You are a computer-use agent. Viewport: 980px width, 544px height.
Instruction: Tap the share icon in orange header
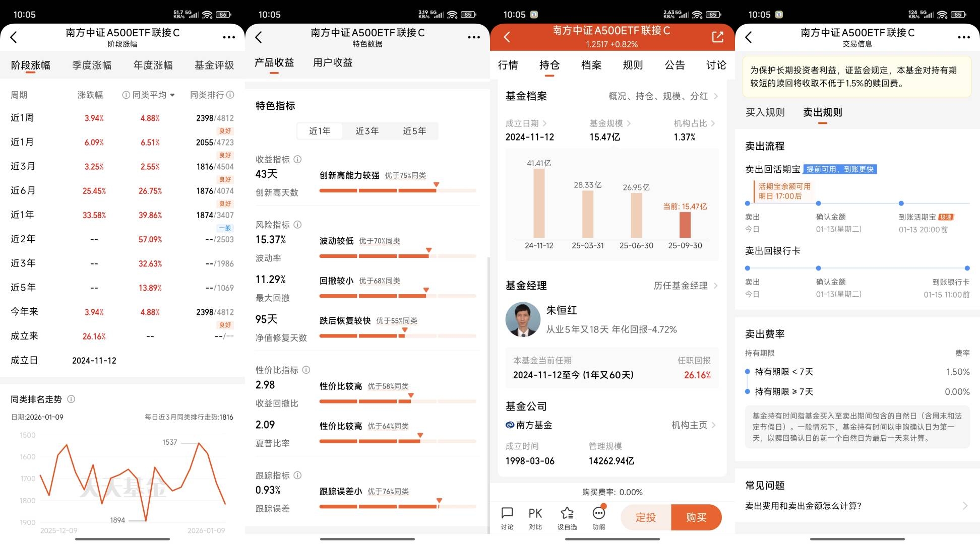click(x=717, y=37)
